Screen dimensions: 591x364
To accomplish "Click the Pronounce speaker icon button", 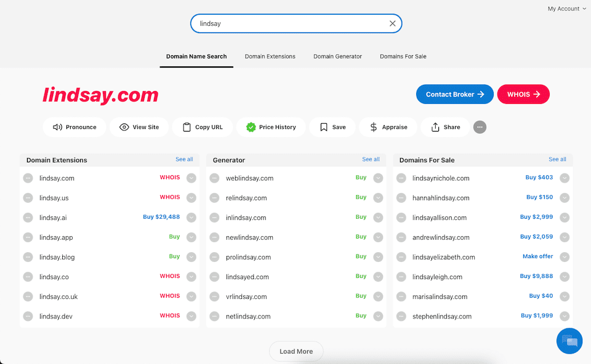I will (58, 127).
